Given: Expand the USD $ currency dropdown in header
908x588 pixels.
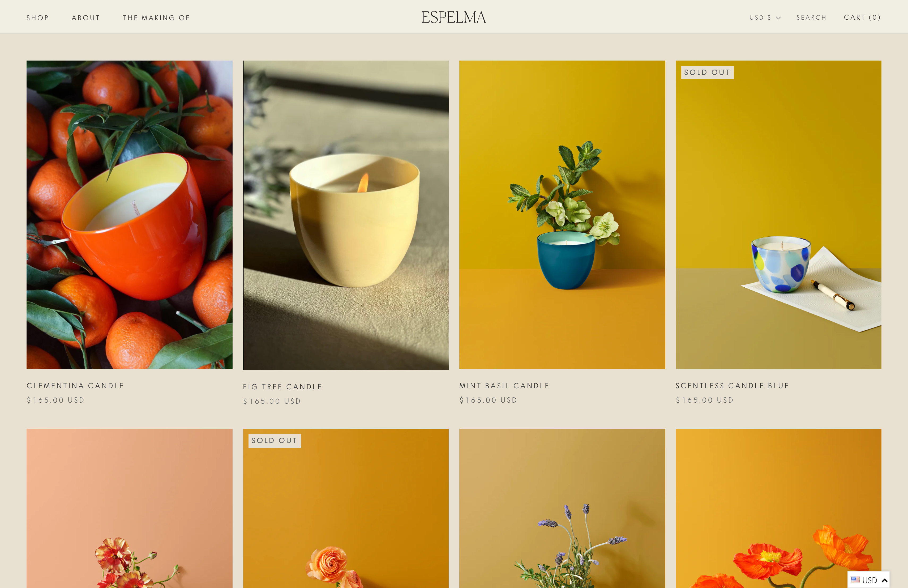Looking at the screenshot, I should 765,18.
